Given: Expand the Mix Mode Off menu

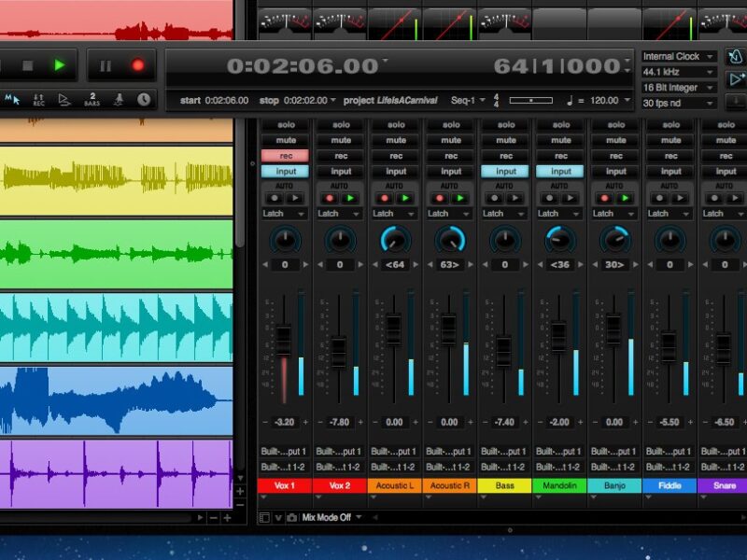Looking at the screenshot, I should pyautogui.click(x=332, y=517).
